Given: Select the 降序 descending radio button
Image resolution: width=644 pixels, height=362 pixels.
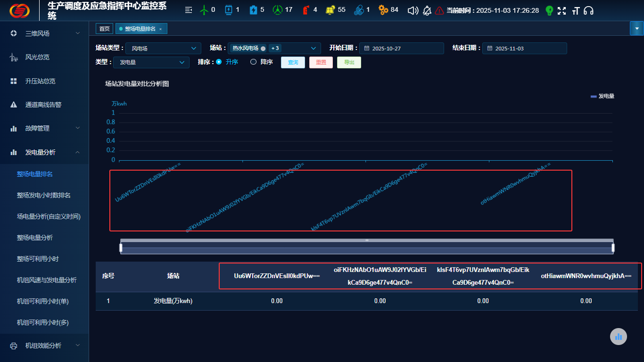Looking at the screenshot, I should tap(253, 62).
